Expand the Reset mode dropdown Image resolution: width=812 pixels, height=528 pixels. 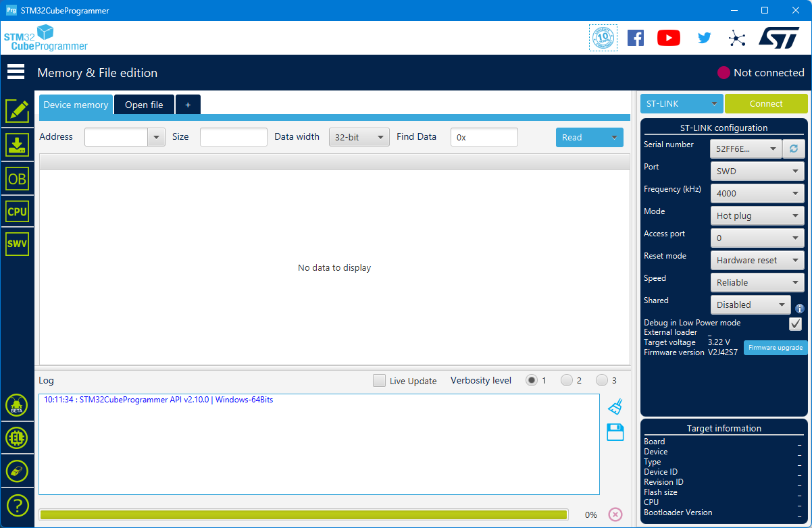coord(757,260)
